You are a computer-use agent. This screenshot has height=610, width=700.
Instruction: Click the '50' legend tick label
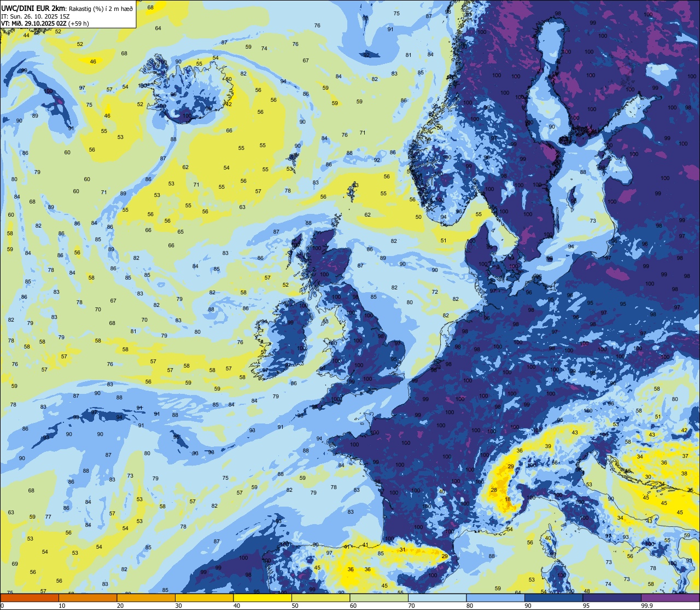(295, 606)
